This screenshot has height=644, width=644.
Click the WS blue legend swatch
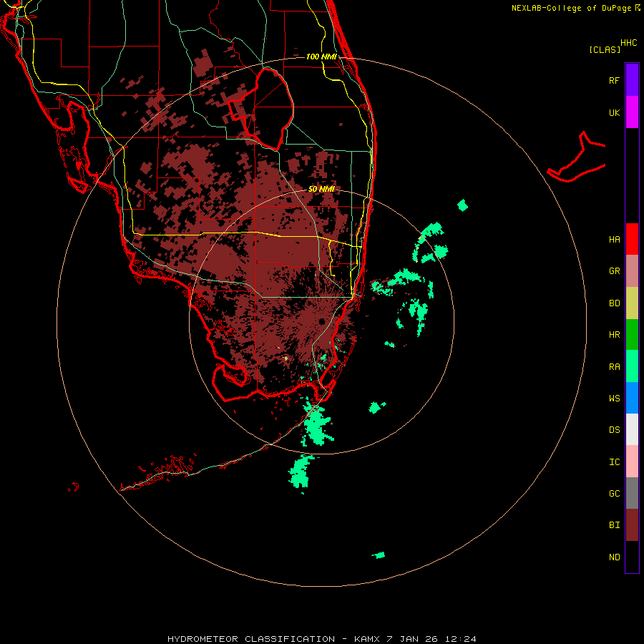click(x=632, y=398)
